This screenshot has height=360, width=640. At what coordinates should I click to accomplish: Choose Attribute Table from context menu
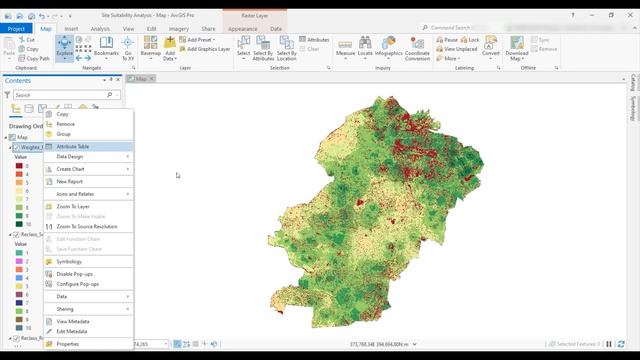(x=88, y=147)
